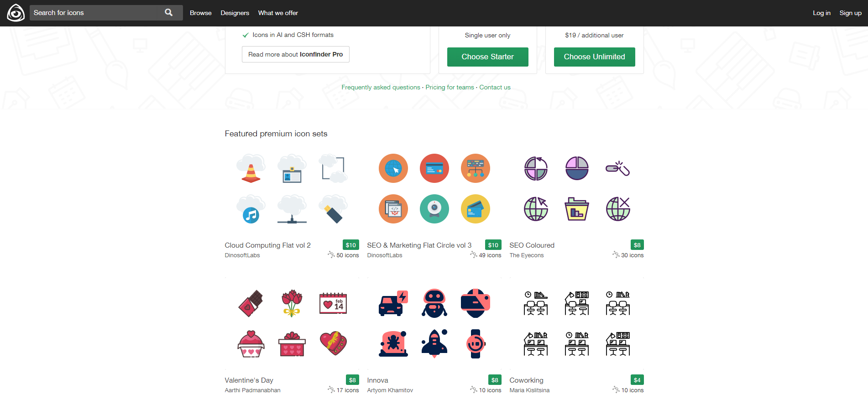Open What we offer menu
This screenshot has height=410, width=868.
coord(278,13)
